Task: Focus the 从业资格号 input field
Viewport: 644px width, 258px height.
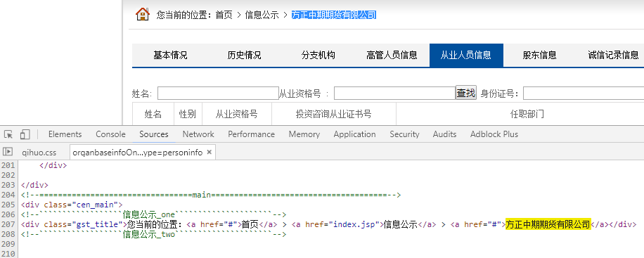Action: (394, 93)
